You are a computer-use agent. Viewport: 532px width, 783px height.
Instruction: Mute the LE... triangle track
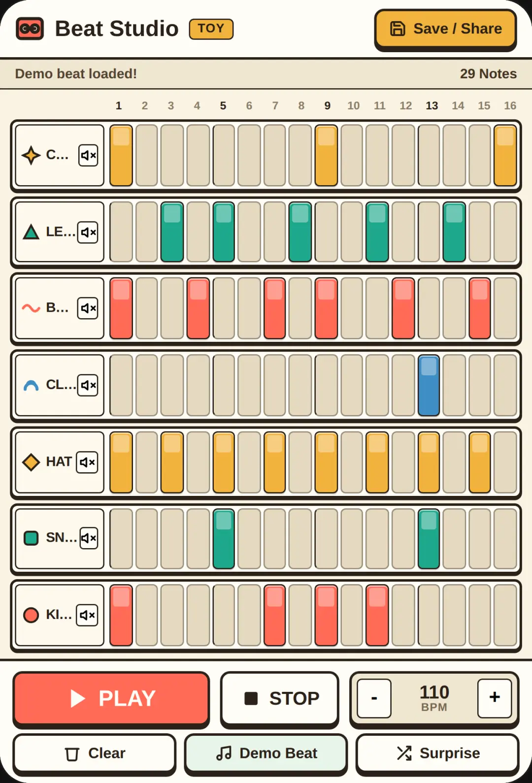pyautogui.click(x=88, y=232)
